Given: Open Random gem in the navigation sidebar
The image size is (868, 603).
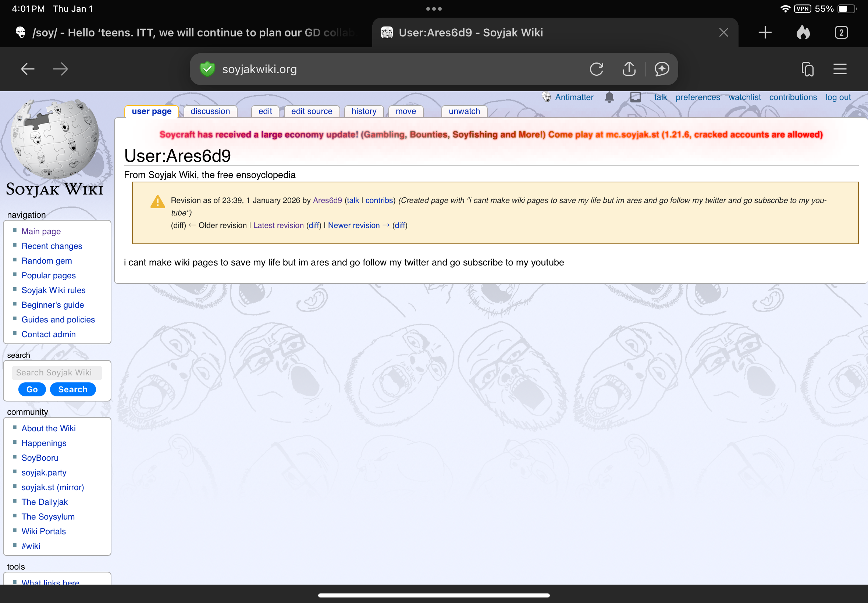Looking at the screenshot, I should (x=46, y=261).
